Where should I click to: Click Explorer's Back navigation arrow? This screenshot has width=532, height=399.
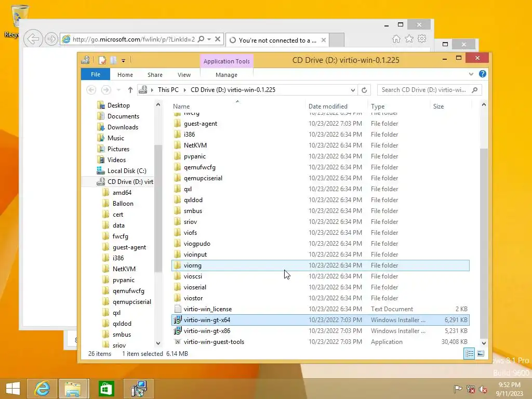(x=91, y=90)
